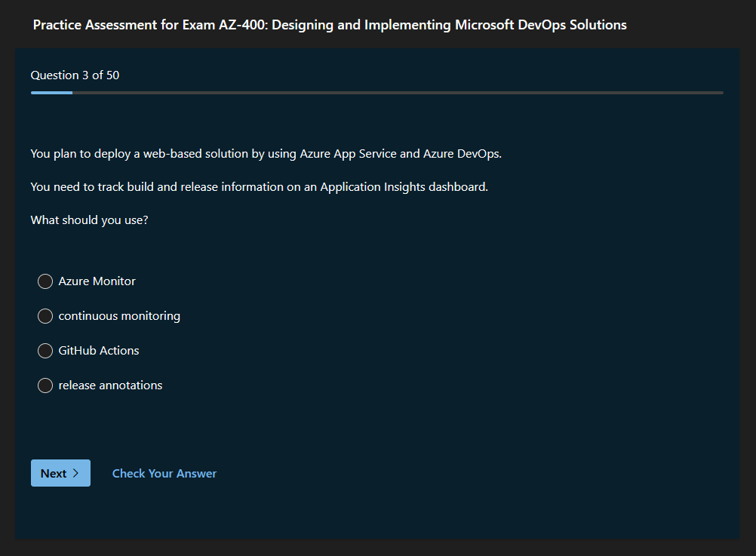Click the sentence about Azure App Service deployment
Image resolution: width=756 pixels, height=556 pixels.
[x=266, y=154]
